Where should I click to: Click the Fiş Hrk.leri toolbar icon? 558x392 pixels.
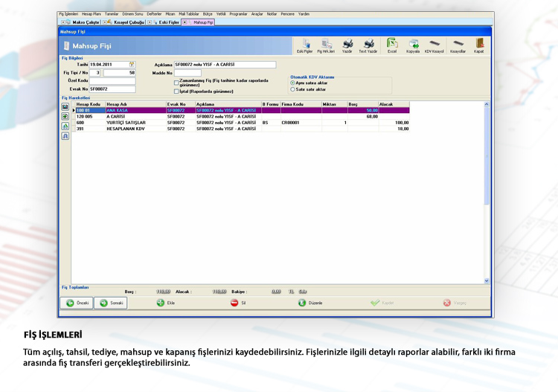coord(326,45)
